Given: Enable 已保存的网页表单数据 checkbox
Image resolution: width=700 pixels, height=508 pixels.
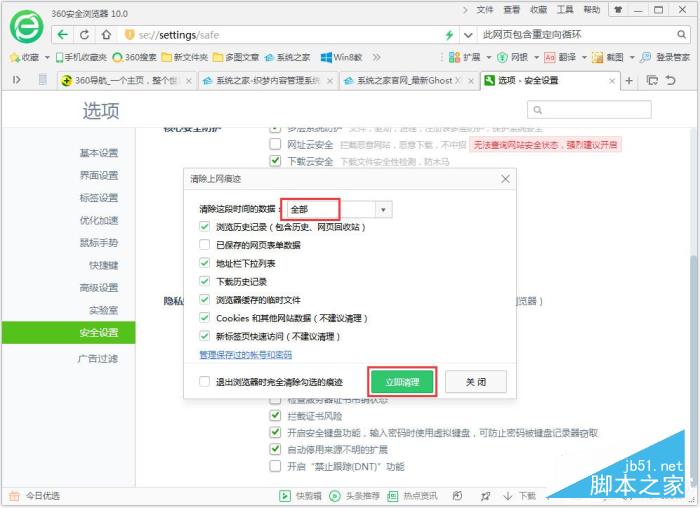Looking at the screenshot, I should coord(204,245).
